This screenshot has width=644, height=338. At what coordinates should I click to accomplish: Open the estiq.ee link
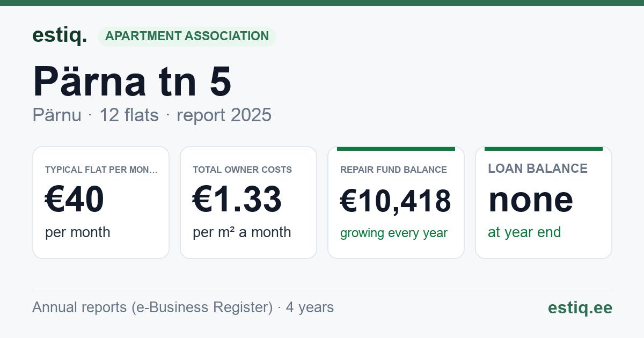pyautogui.click(x=580, y=307)
